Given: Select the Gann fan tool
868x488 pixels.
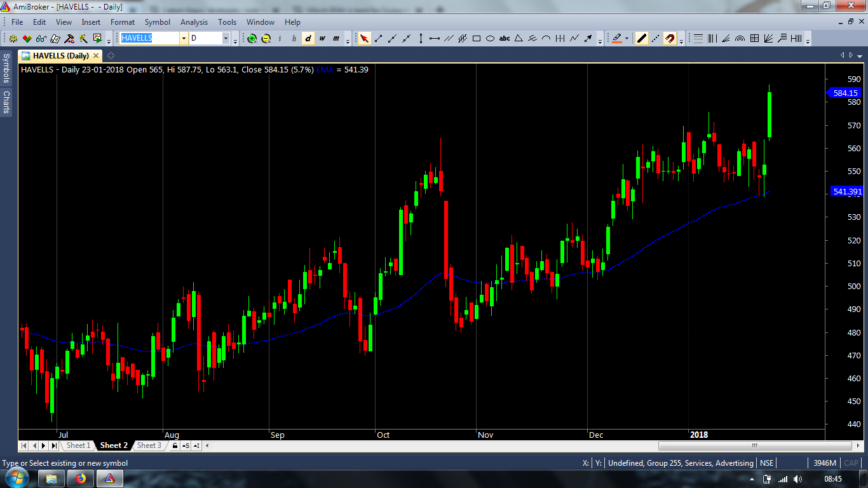Looking at the screenshot, I should click(x=768, y=38).
